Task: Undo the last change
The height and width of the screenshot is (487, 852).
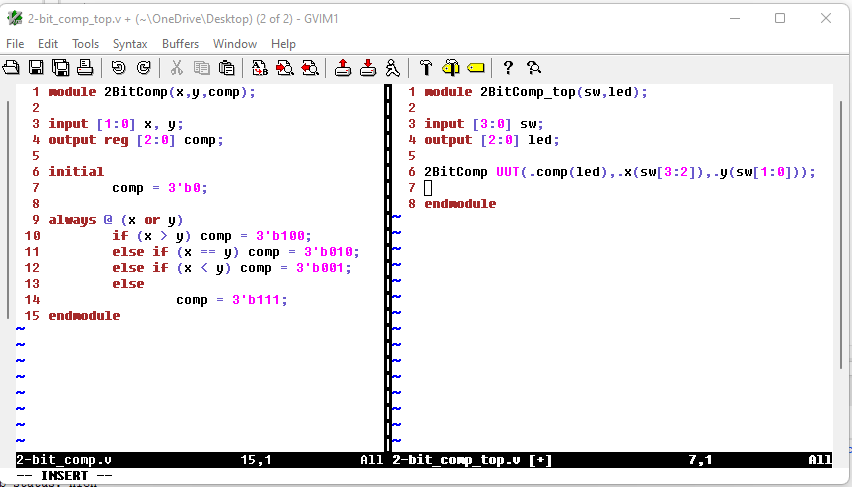Action: coord(118,68)
